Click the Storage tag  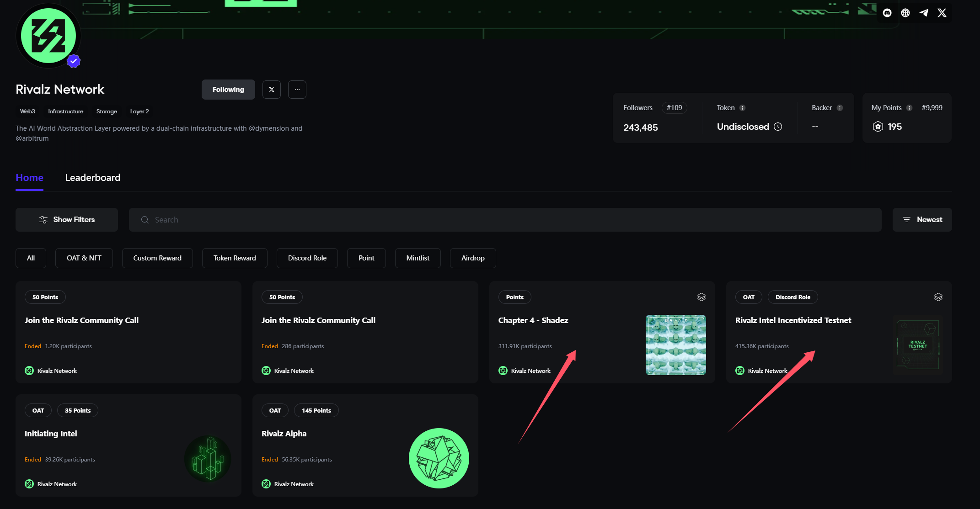click(x=107, y=111)
